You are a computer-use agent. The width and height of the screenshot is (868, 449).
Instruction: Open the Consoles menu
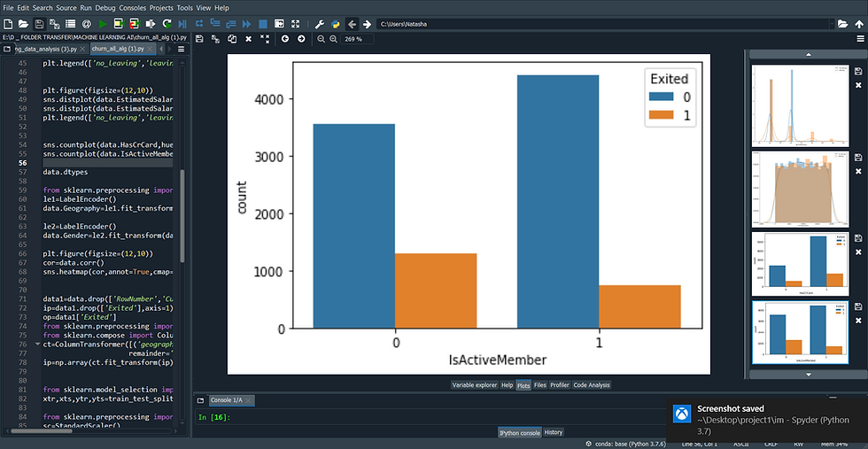coord(133,8)
